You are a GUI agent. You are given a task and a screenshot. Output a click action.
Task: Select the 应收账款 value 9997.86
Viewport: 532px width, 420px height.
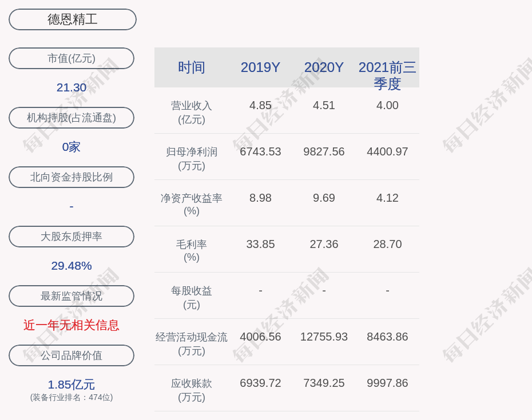coord(387,383)
